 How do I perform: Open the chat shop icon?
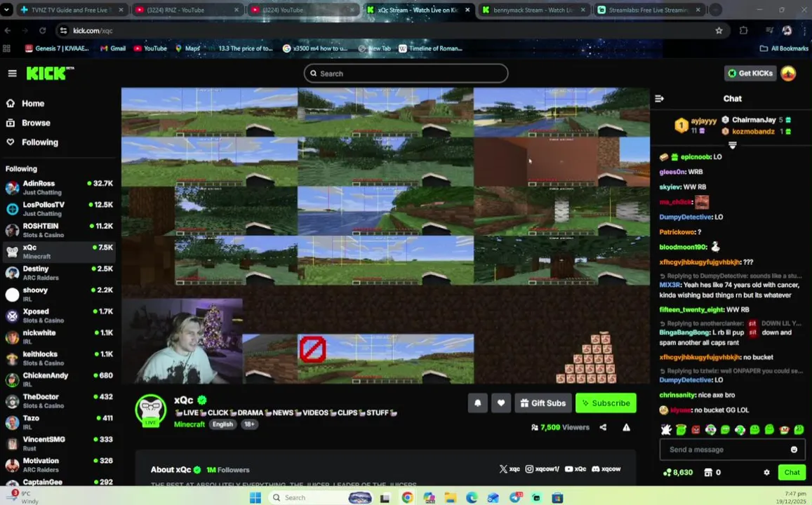[708, 473]
